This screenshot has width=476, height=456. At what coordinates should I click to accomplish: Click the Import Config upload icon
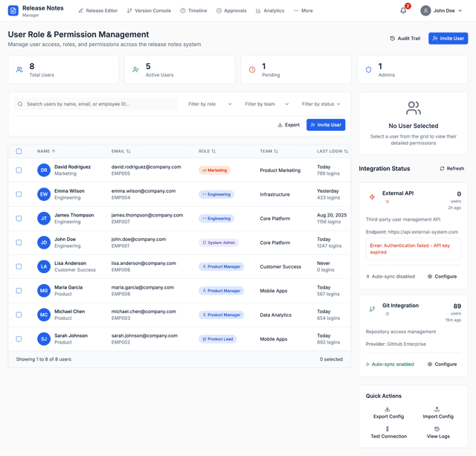437,409
